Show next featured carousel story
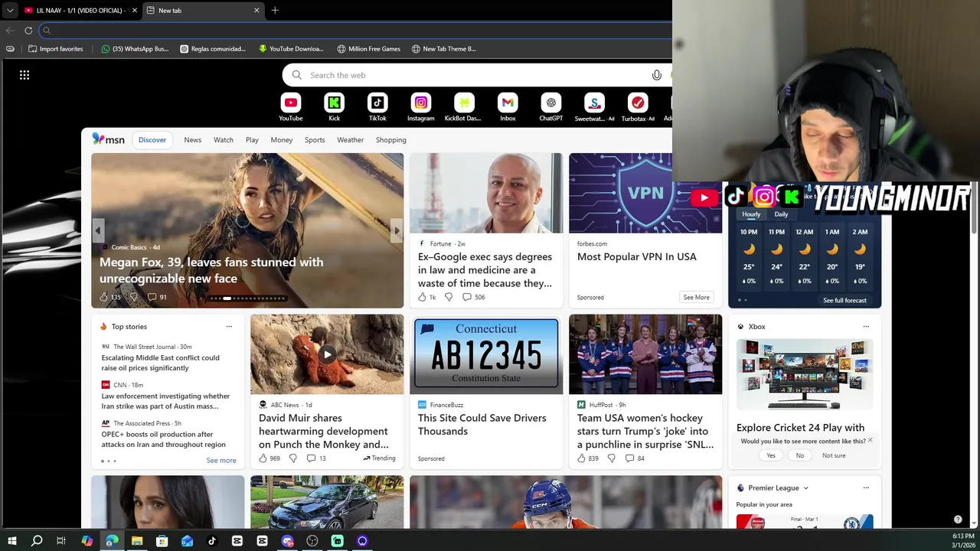This screenshot has height=551, width=980. pos(396,230)
